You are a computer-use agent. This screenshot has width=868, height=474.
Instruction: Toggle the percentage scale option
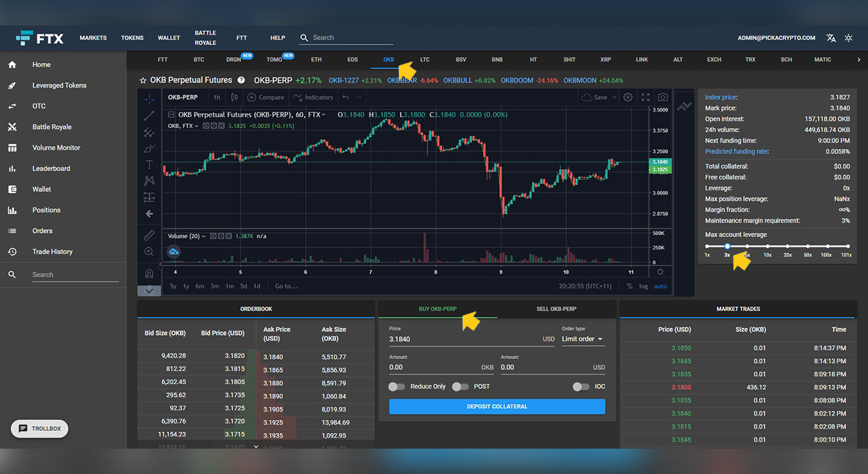[629, 286]
